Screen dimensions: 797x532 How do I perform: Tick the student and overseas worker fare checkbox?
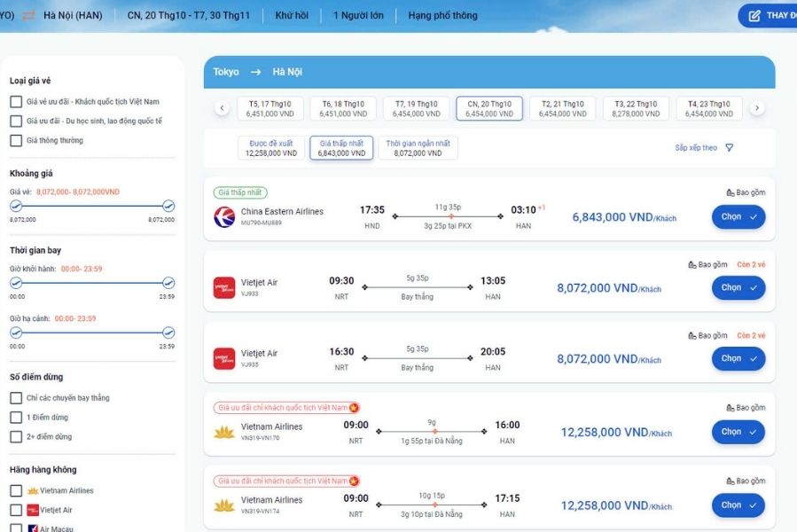point(16,121)
